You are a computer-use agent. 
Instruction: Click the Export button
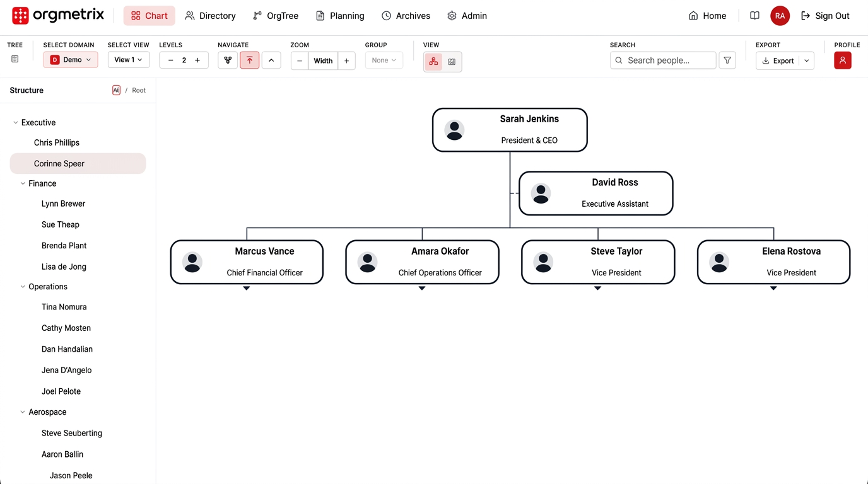[x=778, y=61]
